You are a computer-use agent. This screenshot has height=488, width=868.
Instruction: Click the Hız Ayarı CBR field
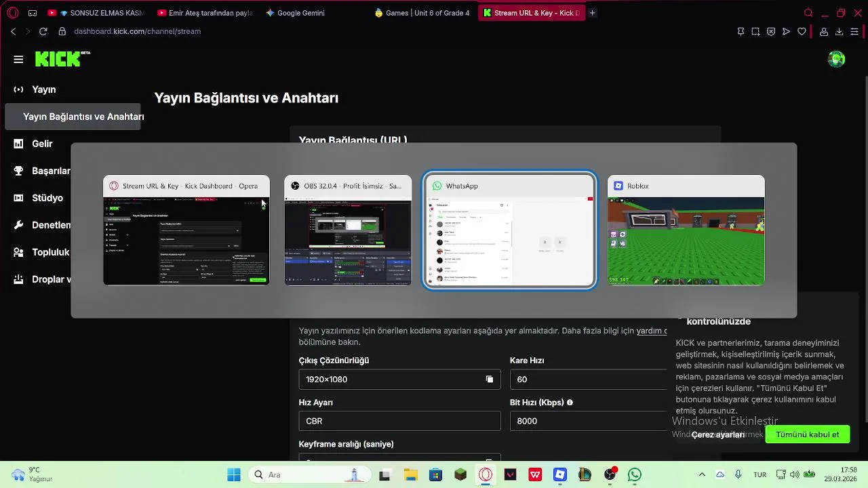(399, 421)
